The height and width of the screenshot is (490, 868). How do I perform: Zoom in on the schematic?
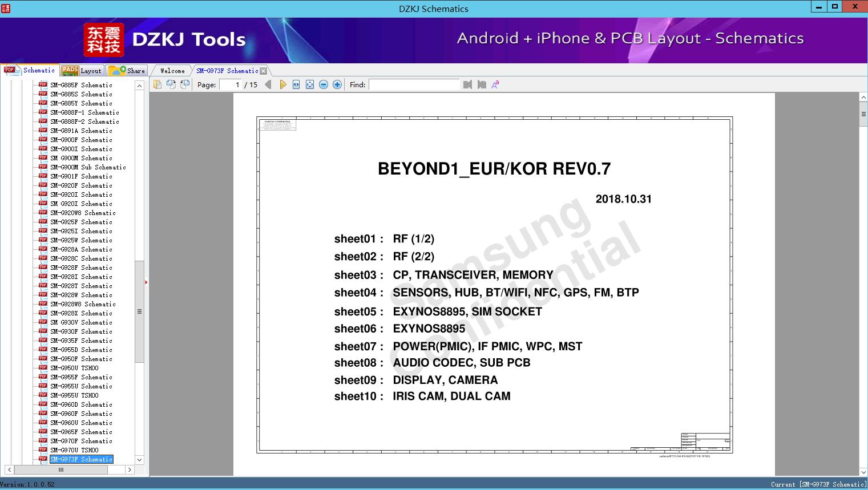337,84
